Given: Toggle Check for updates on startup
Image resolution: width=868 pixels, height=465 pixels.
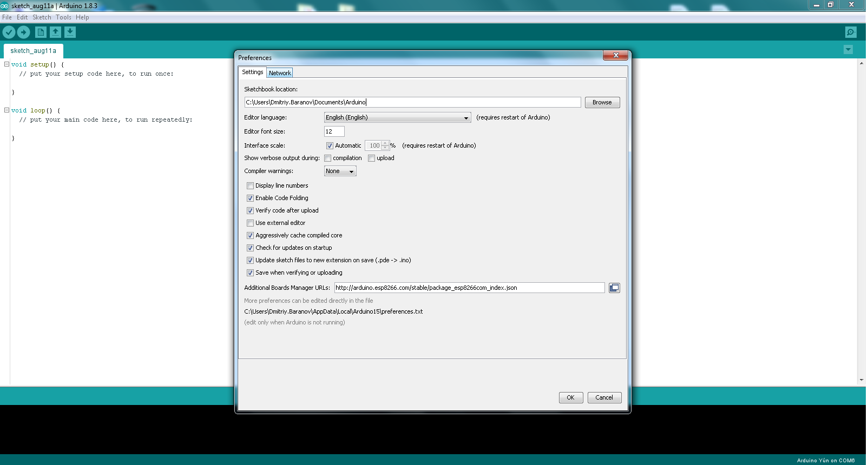Looking at the screenshot, I should [x=250, y=248].
